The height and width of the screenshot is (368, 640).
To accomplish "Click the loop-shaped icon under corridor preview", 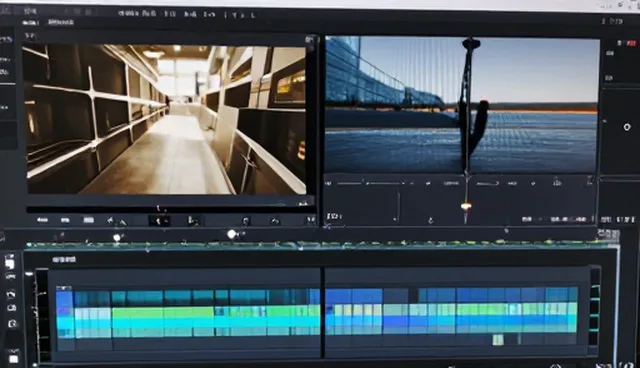I will [246, 221].
